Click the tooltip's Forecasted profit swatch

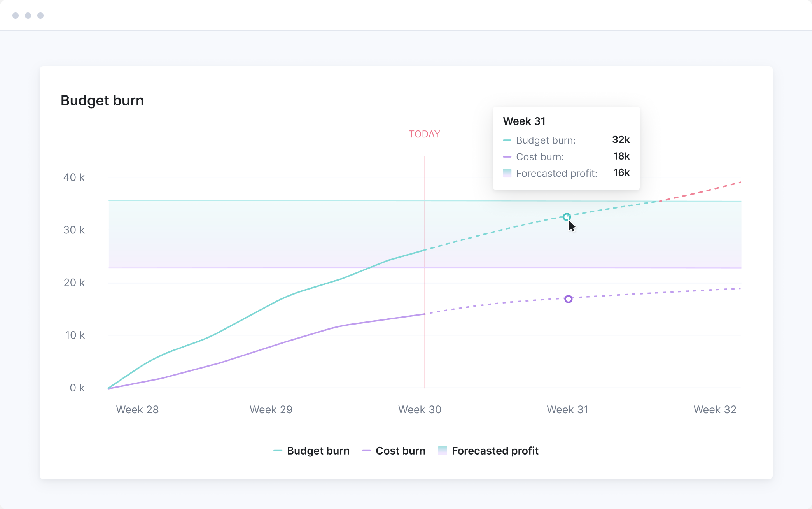507,173
